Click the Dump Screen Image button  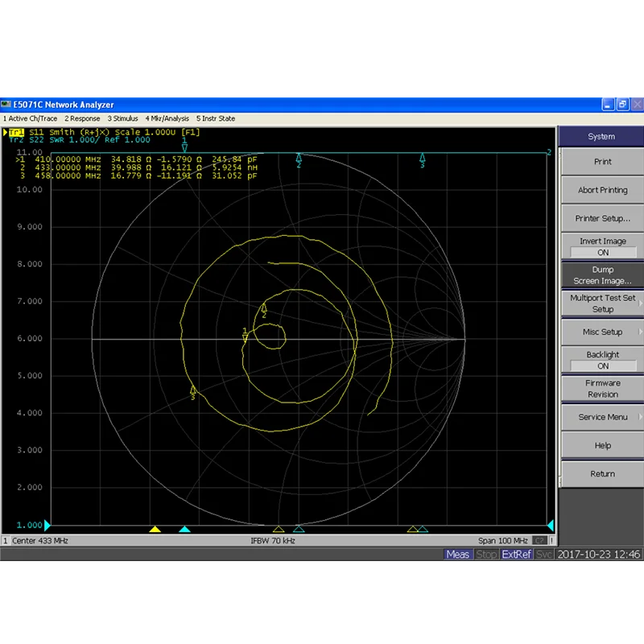(602, 275)
